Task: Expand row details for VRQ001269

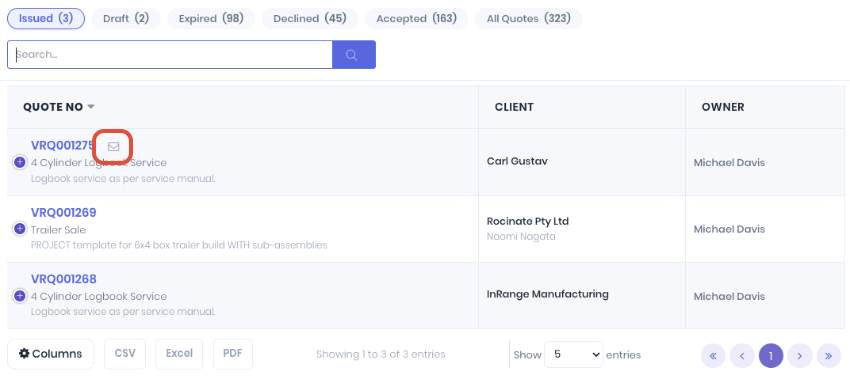Action: click(x=20, y=229)
